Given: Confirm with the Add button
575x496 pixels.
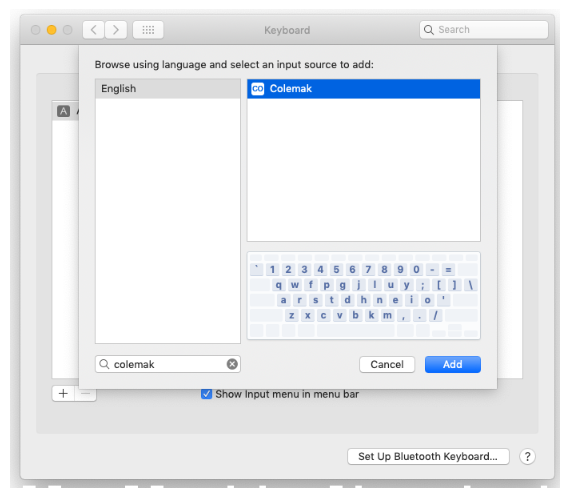Looking at the screenshot, I should point(453,364).
